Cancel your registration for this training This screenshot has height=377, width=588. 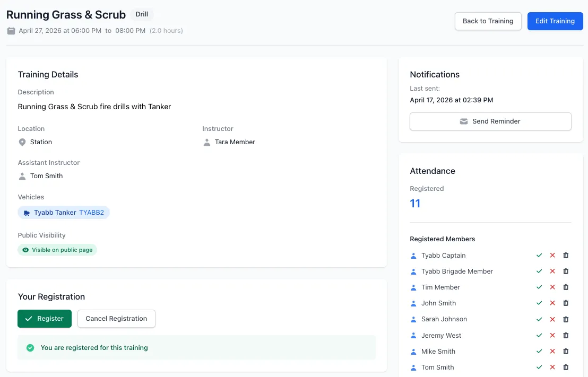[116, 319]
